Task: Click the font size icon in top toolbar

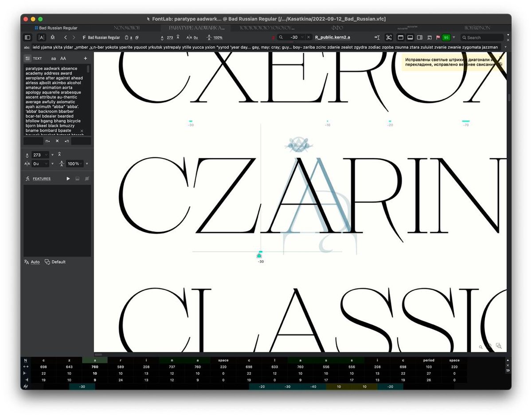Action: (162, 38)
